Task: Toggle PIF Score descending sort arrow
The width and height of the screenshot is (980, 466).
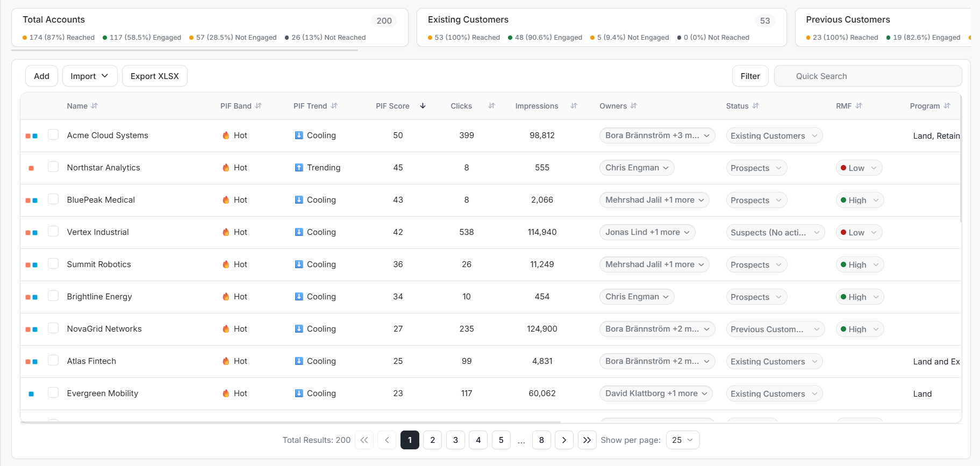Action: (x=423, y=106)
